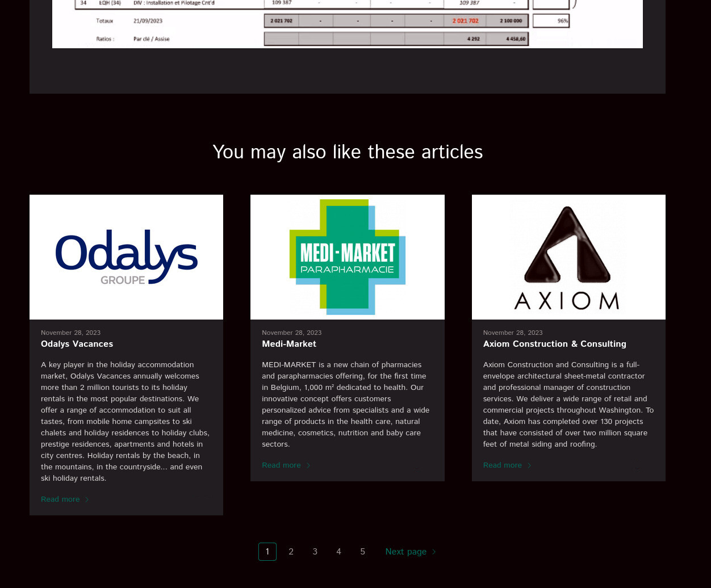Open the Odalys Vacances article title
The width and height of the screenshot is (711, 588).
pos(77,344)
